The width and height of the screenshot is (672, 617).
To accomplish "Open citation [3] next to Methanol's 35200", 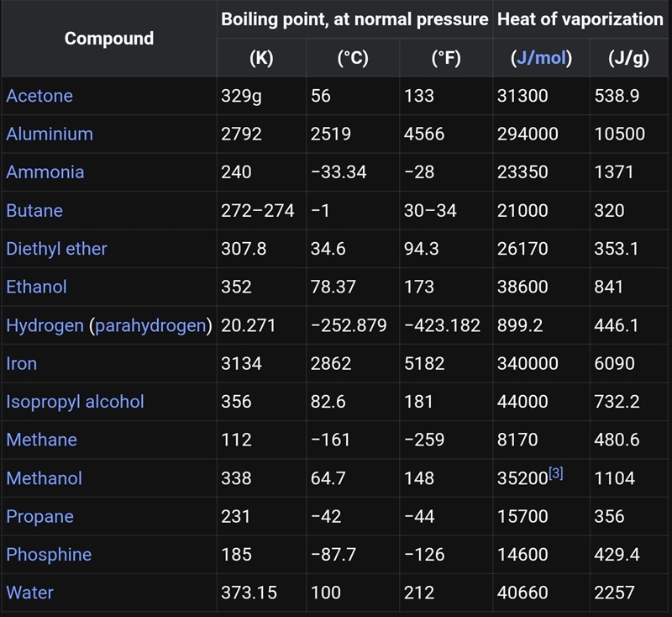I will pos(555,474).
